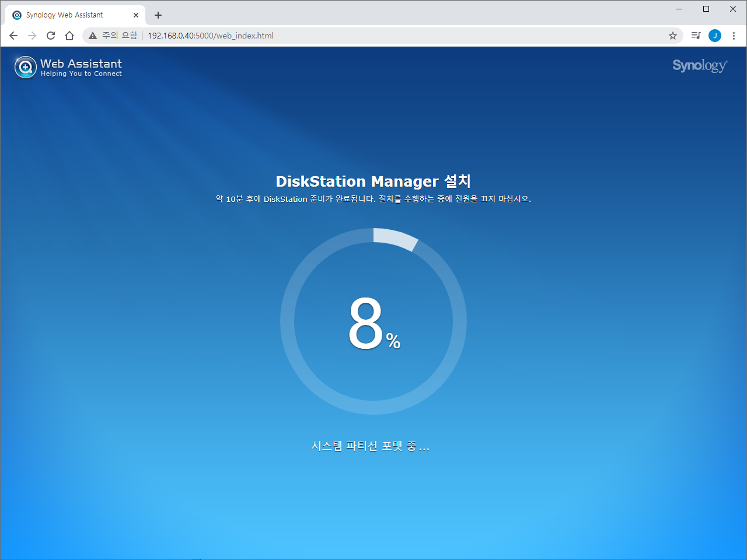Bookmark this page with the star
This screenshot has width=747, height=560.
(x=673, y=36)
